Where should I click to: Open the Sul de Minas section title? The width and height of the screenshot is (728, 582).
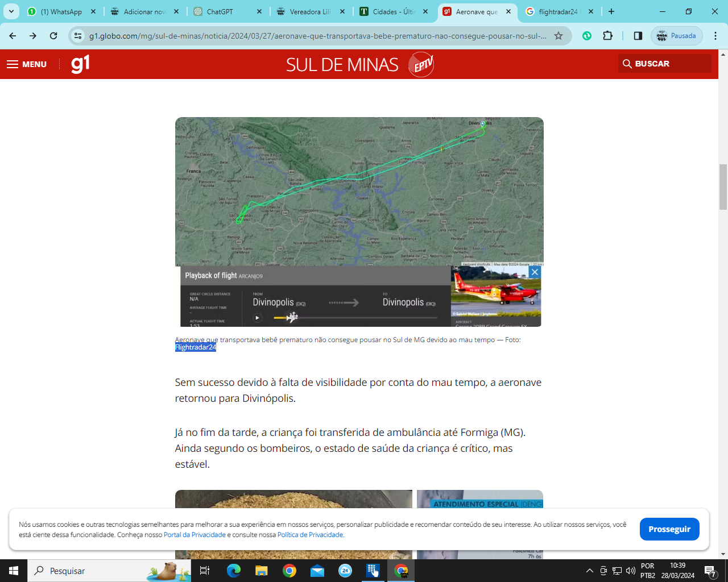tap(342, 65)
